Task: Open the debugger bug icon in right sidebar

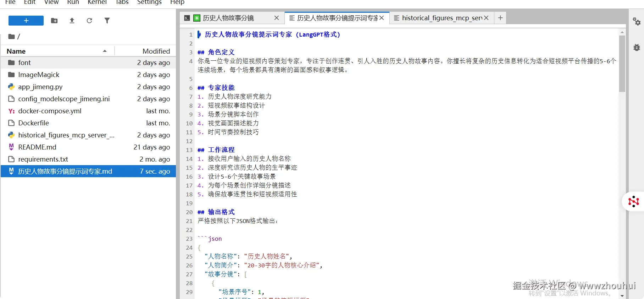Action: [x=637, y=47]
